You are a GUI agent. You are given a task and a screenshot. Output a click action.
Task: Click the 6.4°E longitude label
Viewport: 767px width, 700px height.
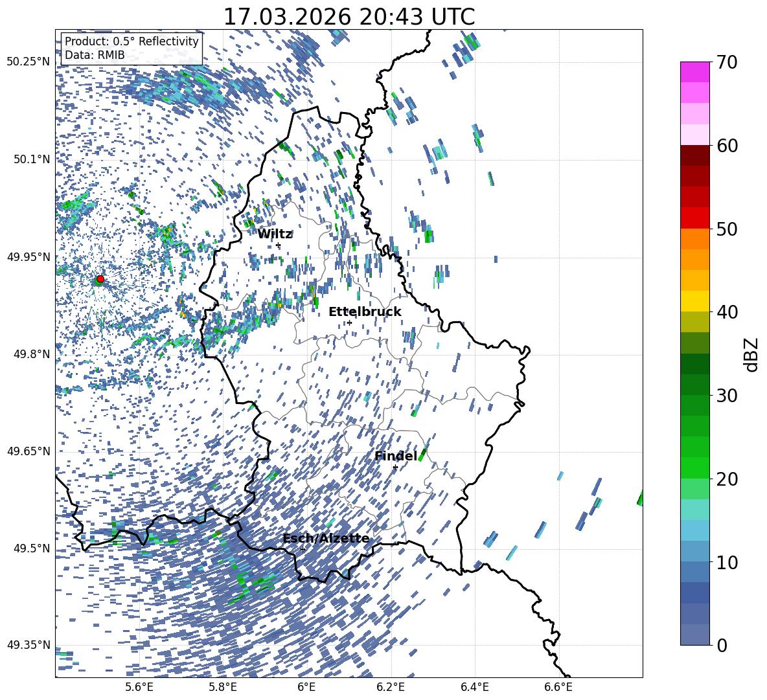[474, 687]
